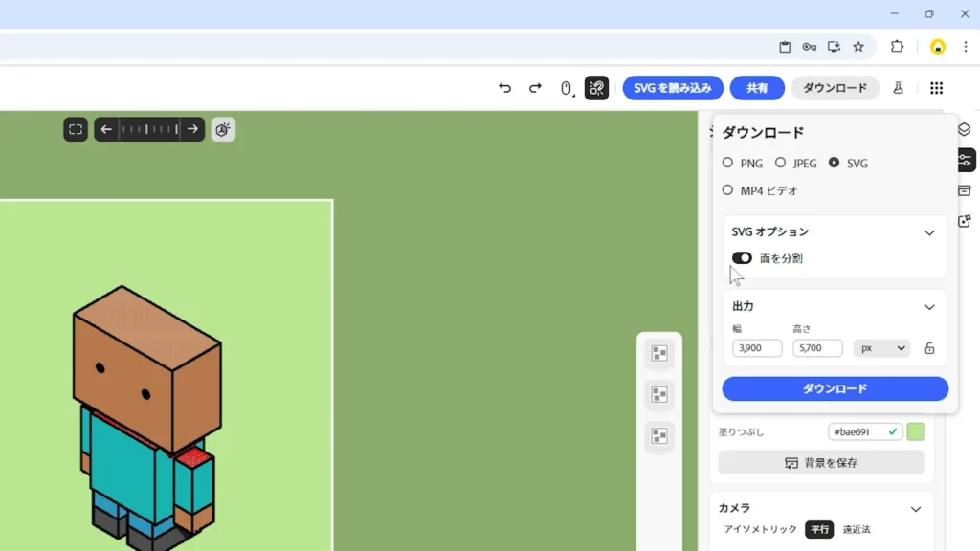The width and height of the screenshot is (980, 551).
Task: Open the apps grid icon
Action: click(x=936, y=88)
